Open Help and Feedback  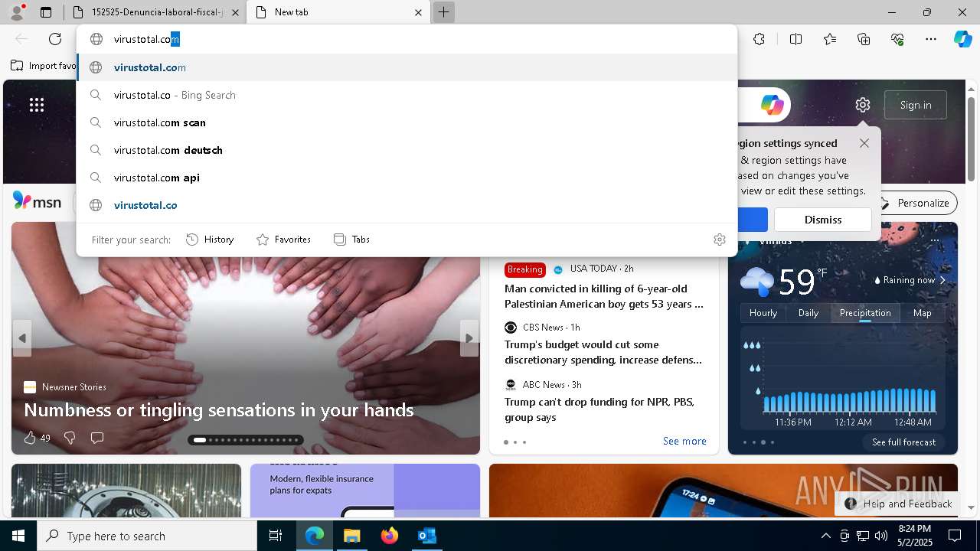point(898,504)
